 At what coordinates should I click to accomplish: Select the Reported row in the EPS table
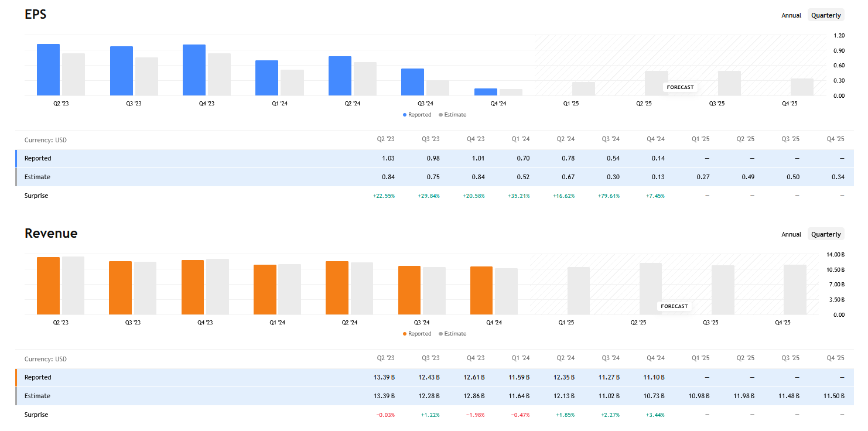coord(38,158)
